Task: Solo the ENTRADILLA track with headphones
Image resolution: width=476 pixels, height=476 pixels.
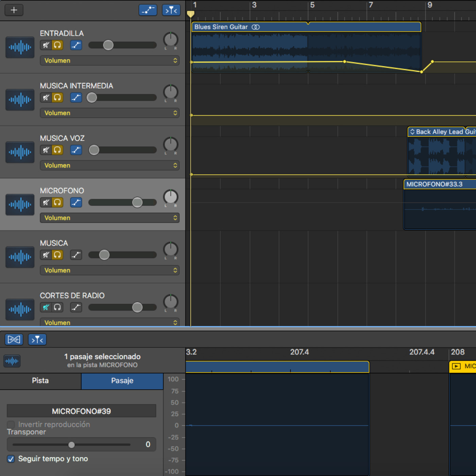Action: (57, 45)
